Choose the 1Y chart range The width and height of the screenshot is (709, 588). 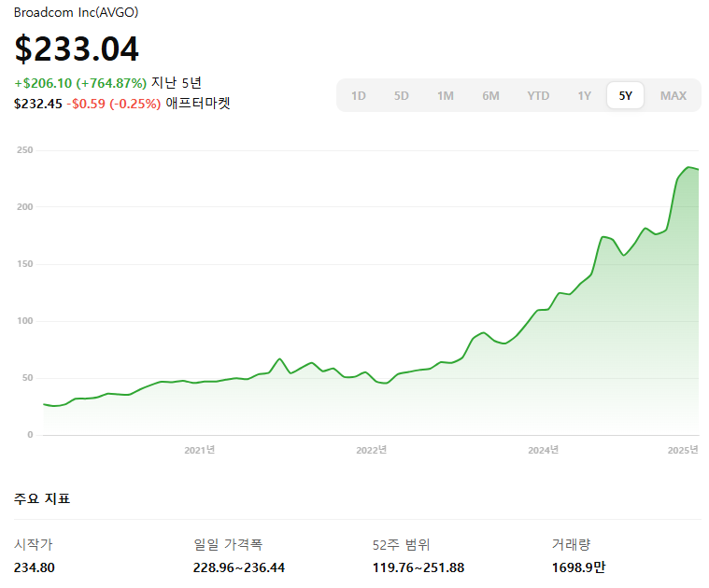[x=584, y=96]
